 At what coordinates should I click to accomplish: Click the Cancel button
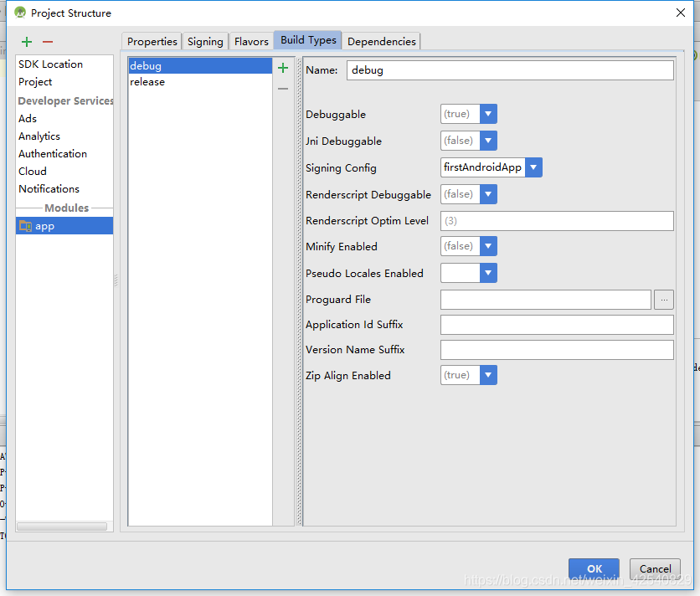[x=655, y=568]
